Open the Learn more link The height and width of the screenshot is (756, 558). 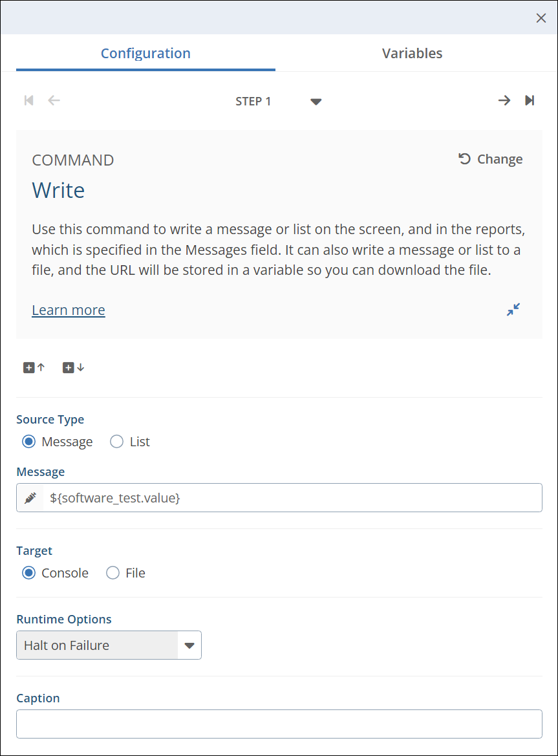pyautogui.click(x=69, y=310)
